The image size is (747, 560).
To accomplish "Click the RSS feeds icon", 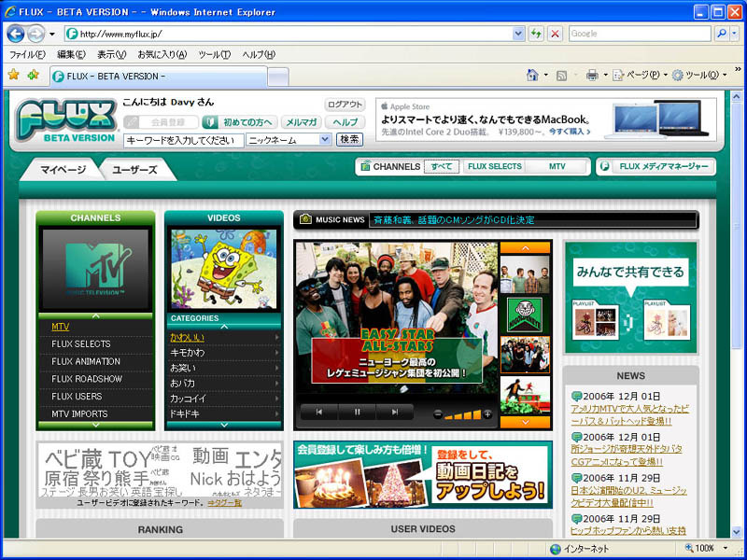I will click(562, 76).
